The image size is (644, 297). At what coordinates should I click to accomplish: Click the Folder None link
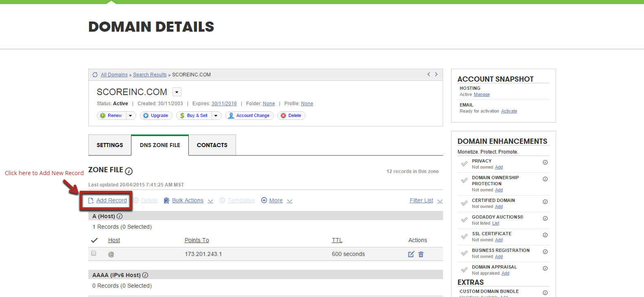click(x=269, y=104)
